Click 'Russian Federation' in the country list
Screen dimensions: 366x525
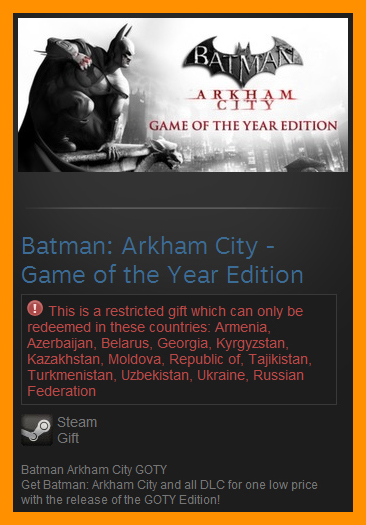coord(165,383)
